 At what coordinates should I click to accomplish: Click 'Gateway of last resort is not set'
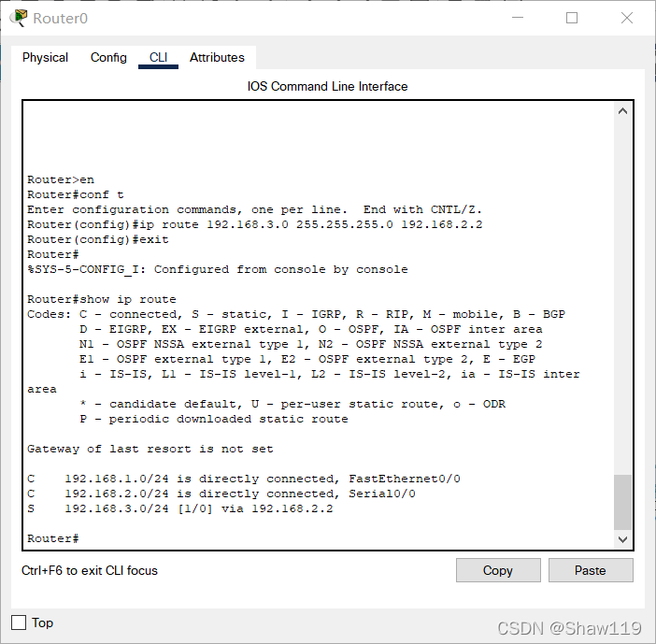point(150,449)
